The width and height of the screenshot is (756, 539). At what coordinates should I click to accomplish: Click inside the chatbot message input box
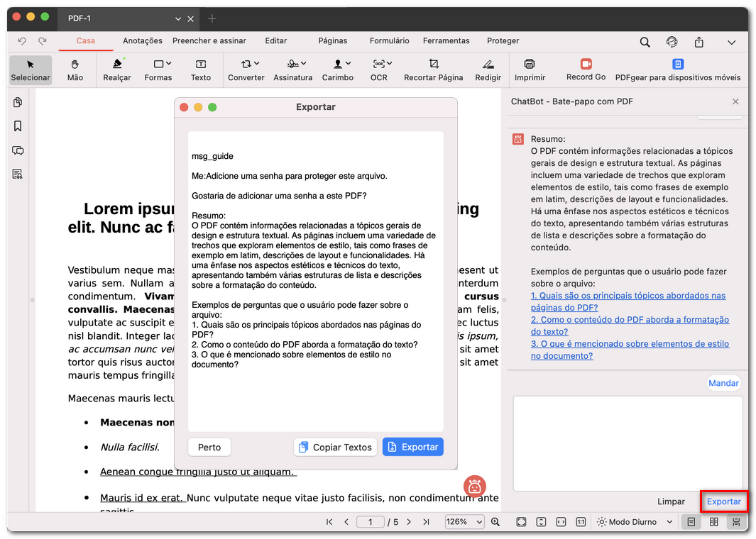click(x=628, y=443)
